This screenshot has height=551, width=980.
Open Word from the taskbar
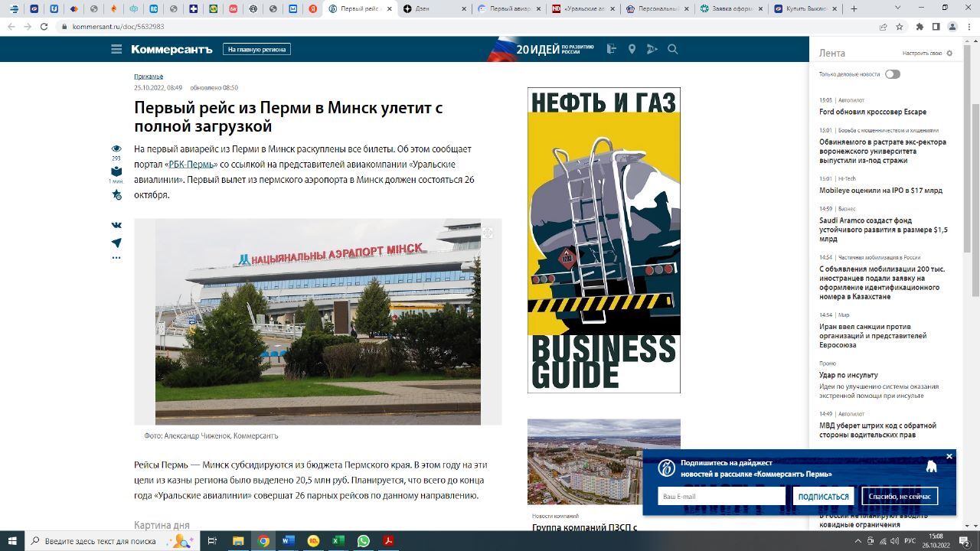pos(289,541)
